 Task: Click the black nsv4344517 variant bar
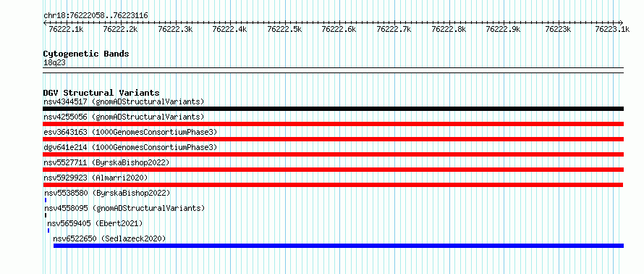333,109
